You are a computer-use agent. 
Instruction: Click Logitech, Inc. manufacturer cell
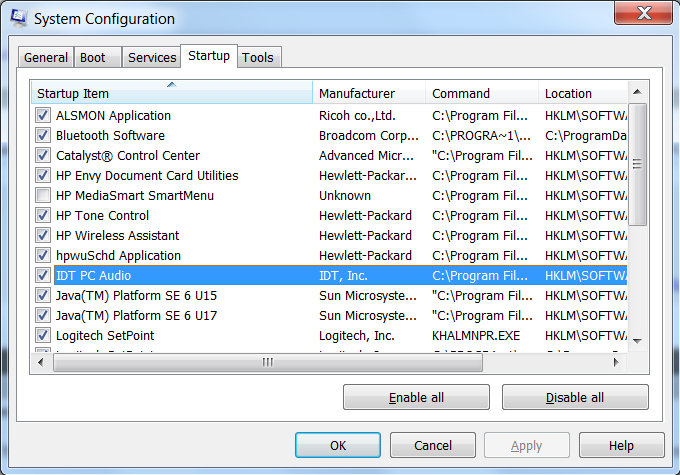356,335
